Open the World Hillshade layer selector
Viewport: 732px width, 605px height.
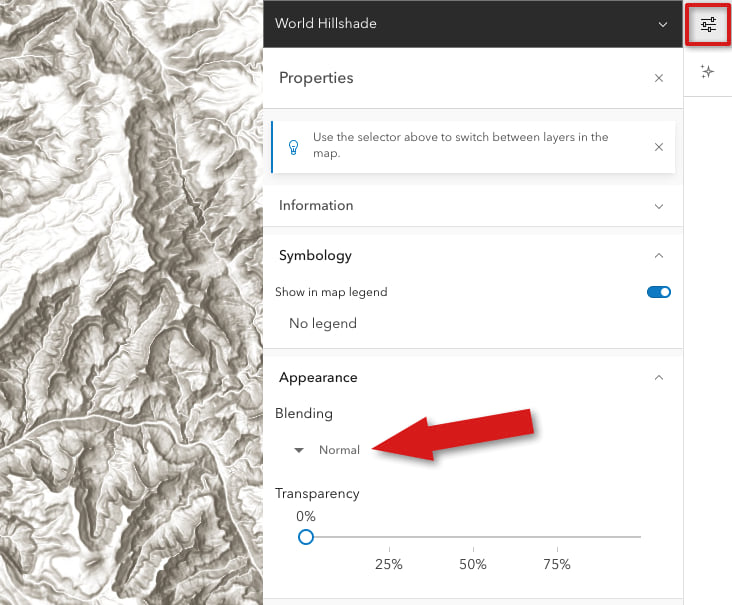point(661,24)
